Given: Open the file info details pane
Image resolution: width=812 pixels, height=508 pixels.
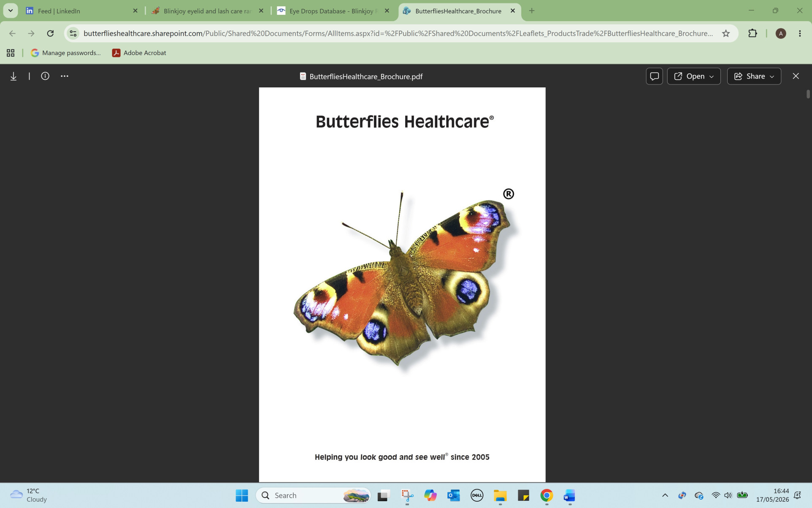Looking at the screenshot, I should click(45, 76).
